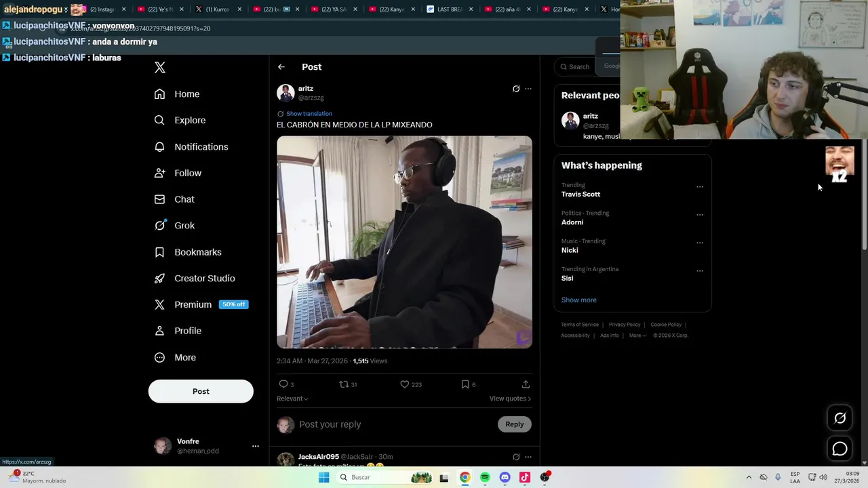Viewport: 868px width, 488px height.
Task: Open Google Chrome from taskbar
Action: coord(465,477)
